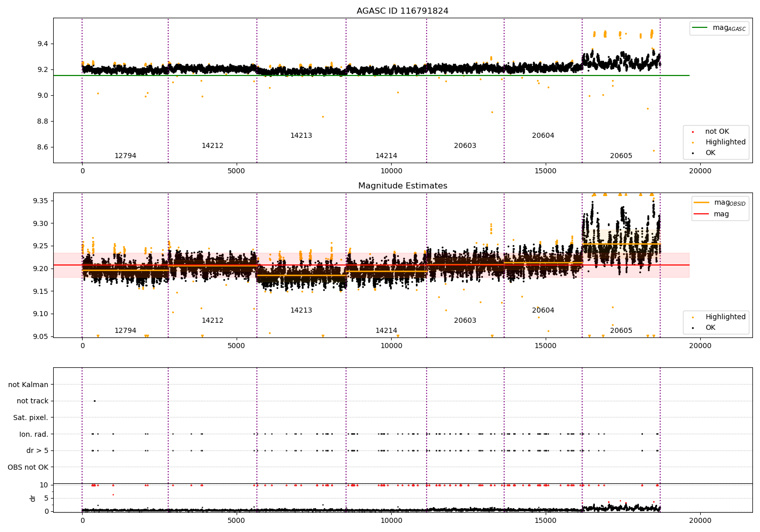Click the 'mag AGASC' legend label
760x532 pixels.
pyautogui.click(x=729, y=28)
